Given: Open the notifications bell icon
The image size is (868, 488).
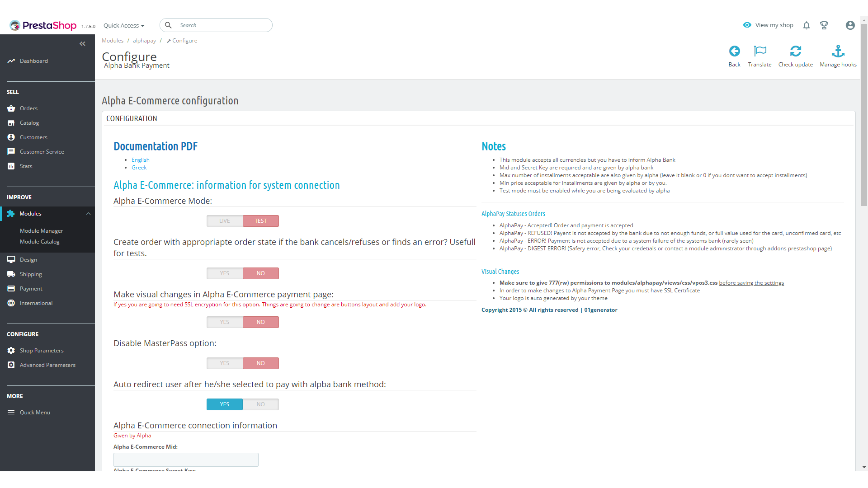Looking at the screenshot, I should (x=806, y=25).
